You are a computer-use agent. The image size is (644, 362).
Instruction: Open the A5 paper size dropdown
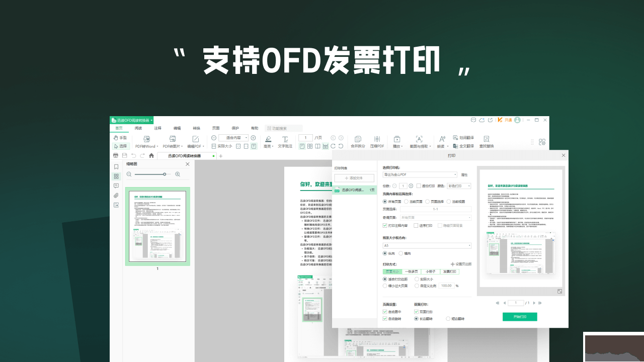tap(427, 245)
